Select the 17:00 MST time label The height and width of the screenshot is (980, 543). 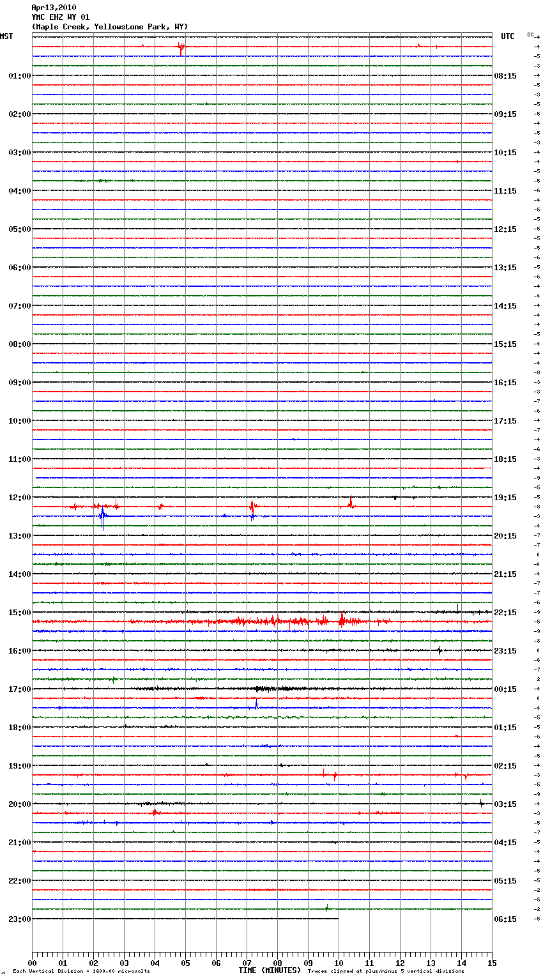(x=20, y=689)
